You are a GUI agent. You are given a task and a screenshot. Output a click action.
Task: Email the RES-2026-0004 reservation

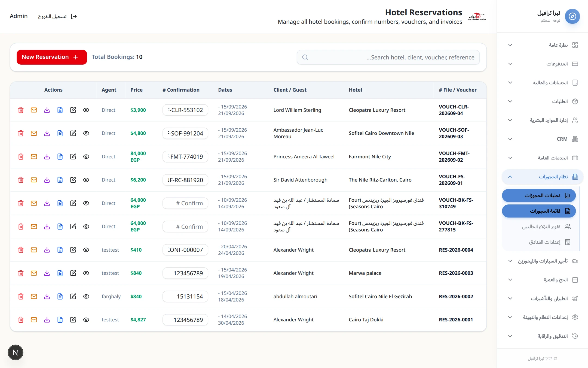tap(34, 250)
